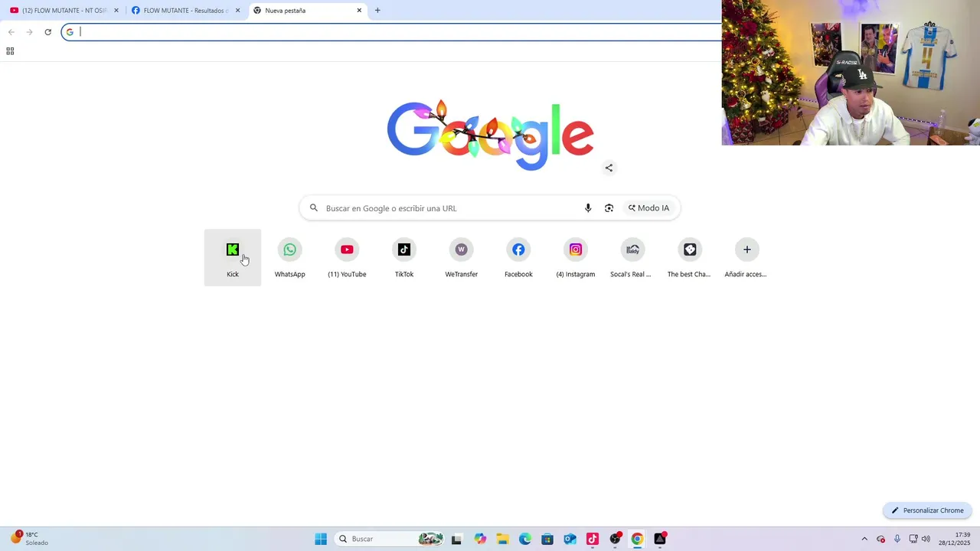Open microphone tray icon

tap(897, 539)
